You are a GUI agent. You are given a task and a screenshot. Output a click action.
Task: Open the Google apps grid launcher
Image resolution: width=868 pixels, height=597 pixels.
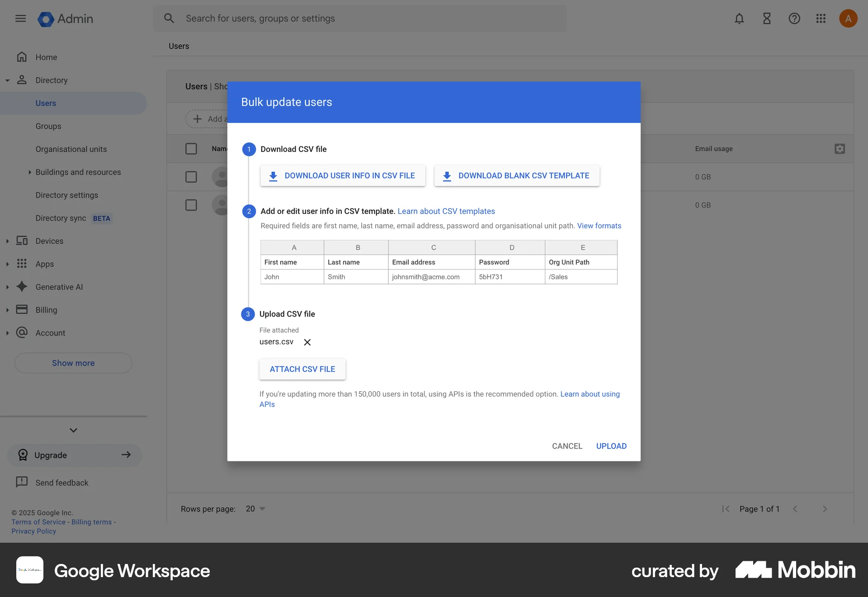[x=821, y=19]
